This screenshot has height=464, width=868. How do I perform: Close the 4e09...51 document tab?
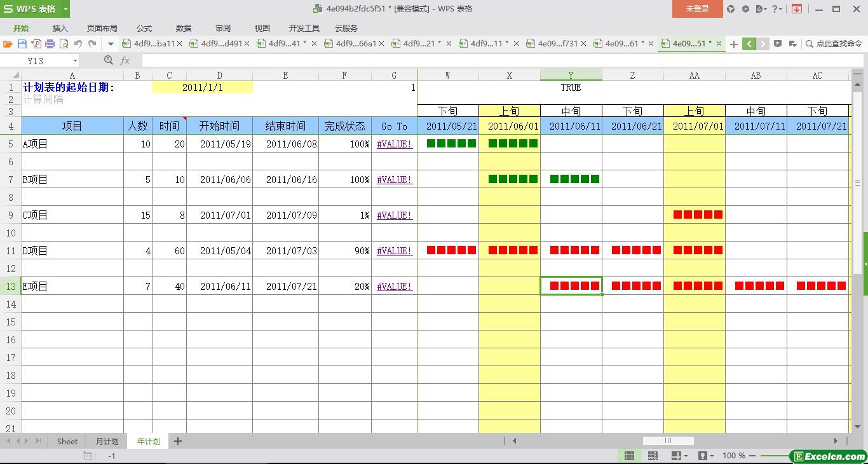click(719, 44)
